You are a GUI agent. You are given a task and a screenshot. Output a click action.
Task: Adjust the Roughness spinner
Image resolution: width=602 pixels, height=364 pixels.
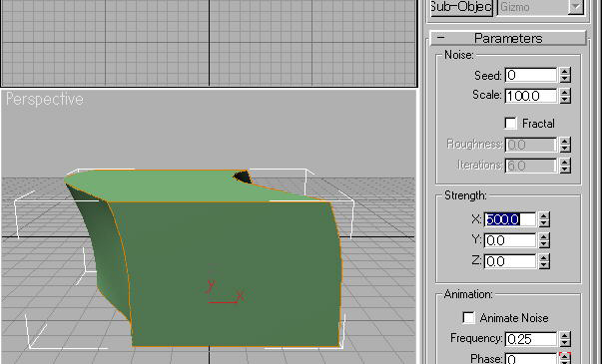point(565,145)
